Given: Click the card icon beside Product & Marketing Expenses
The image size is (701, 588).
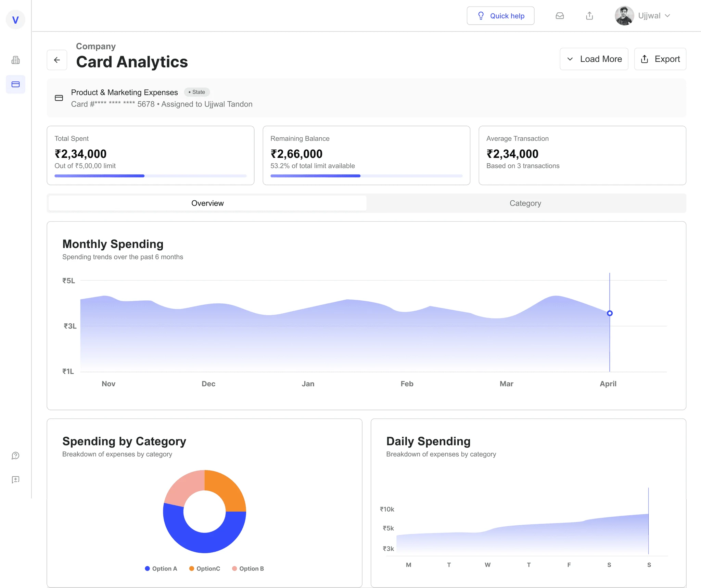Looking at the screenshot, I should (59, 98).
